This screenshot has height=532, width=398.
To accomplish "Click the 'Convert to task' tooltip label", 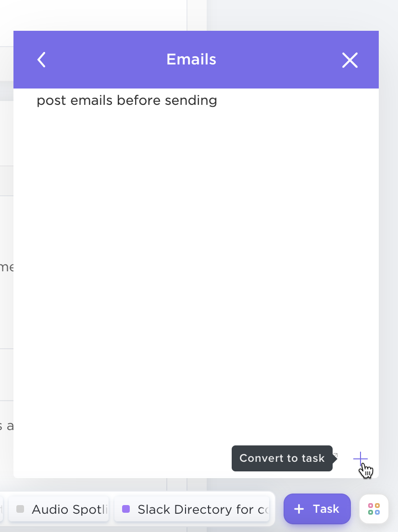I will pyautogui.click(x=282, y=458).
